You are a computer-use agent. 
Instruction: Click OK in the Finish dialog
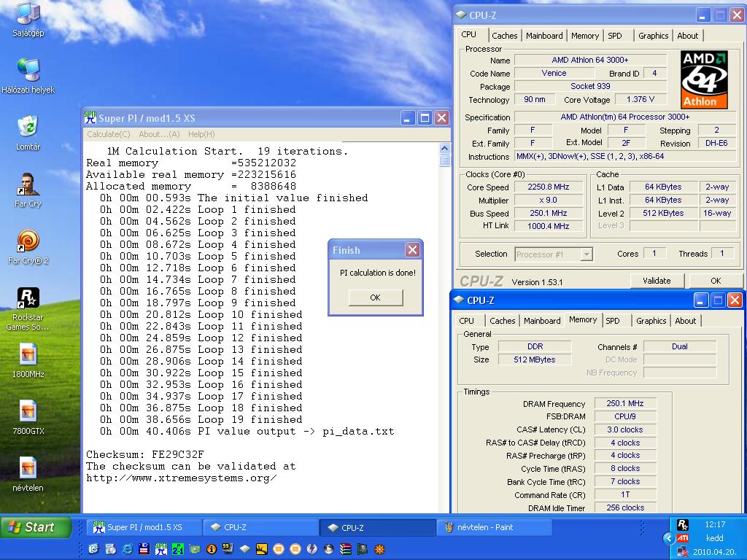pos(376,297)
